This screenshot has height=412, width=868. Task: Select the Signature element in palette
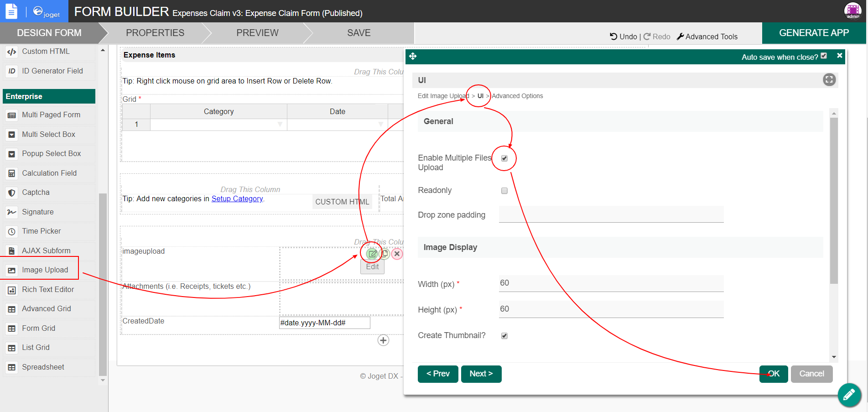[x=38, y=212]
